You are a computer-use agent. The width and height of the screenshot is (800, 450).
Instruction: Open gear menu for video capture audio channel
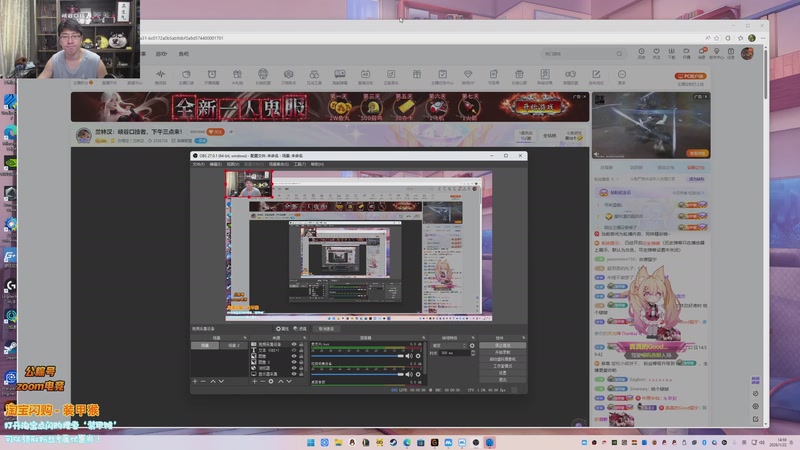[418, 374]
